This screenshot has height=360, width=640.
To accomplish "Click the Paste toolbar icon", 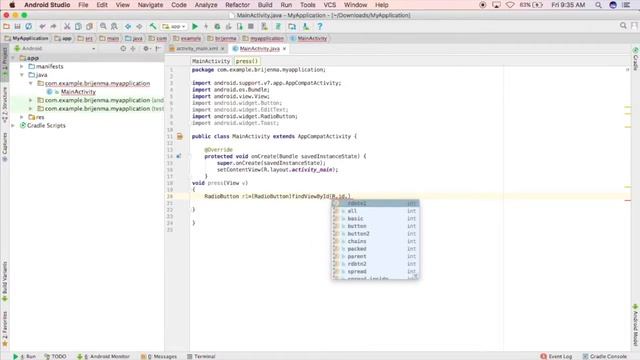I will point(89,26).
